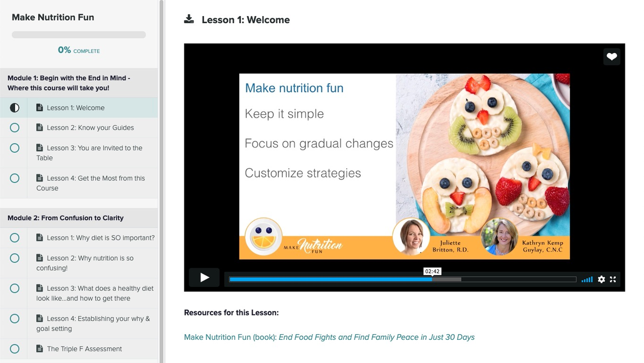Image resolution: width=644 pixels, height=363 pixels.
Task: Click the download icon beside lesson title
Action: click(189, 19)
